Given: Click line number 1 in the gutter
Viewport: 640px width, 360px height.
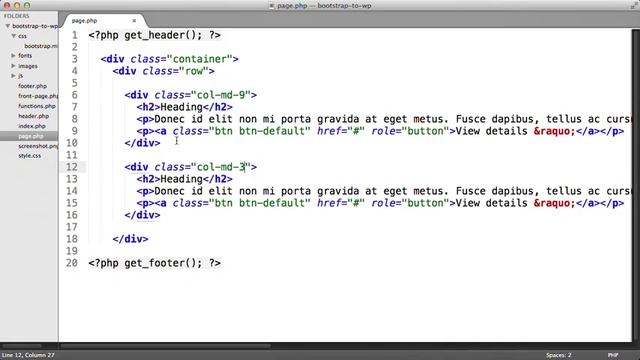Looking at the screenshot, I should (74, 35).
